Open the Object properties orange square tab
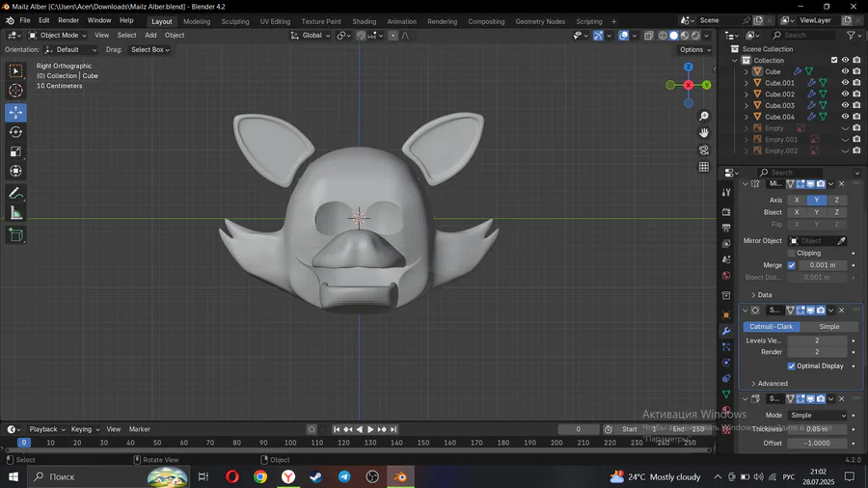Screen dimensions: 868x488 click(726, 314)
